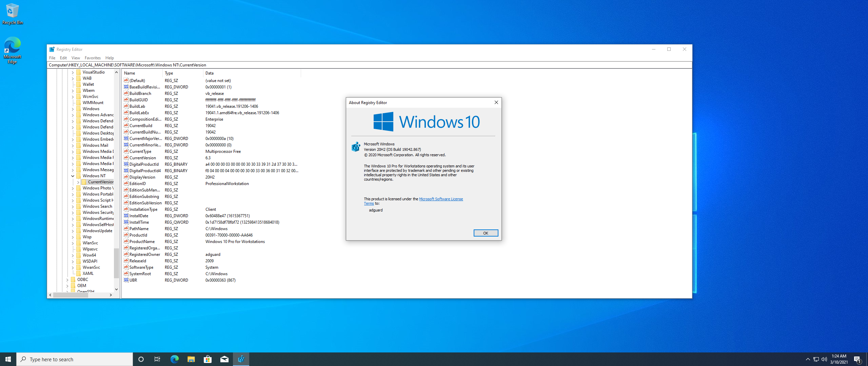The width and height of the screenshot is (868, 366).
Task: Open the Favorites menu
Action: tap(93, 58)
